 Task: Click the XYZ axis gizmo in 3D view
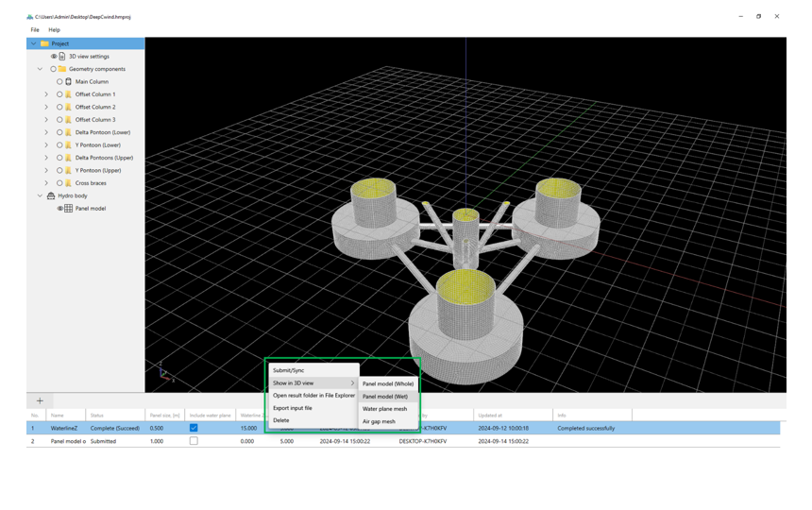(x=166, y=372)
